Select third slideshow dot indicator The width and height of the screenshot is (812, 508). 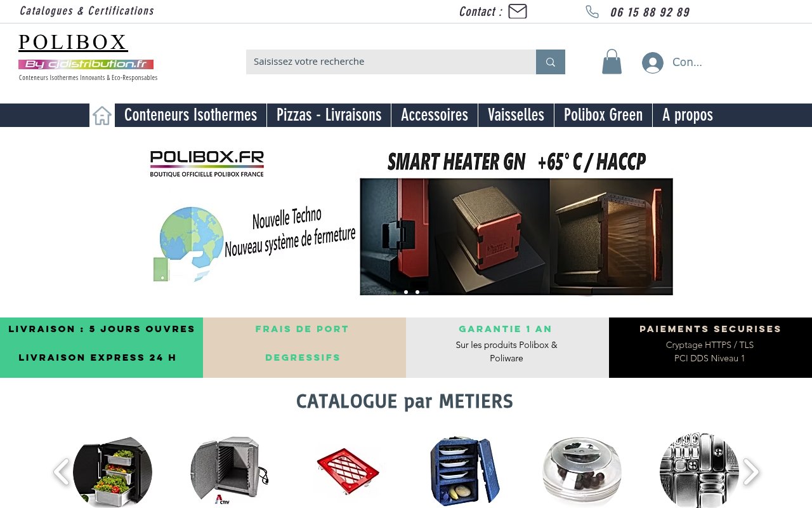417,292
